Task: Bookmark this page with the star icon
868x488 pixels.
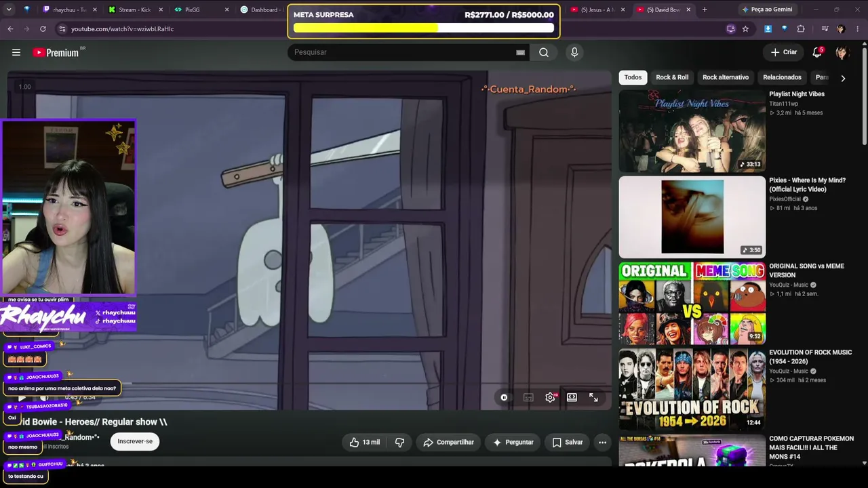Action: point(745,29)
